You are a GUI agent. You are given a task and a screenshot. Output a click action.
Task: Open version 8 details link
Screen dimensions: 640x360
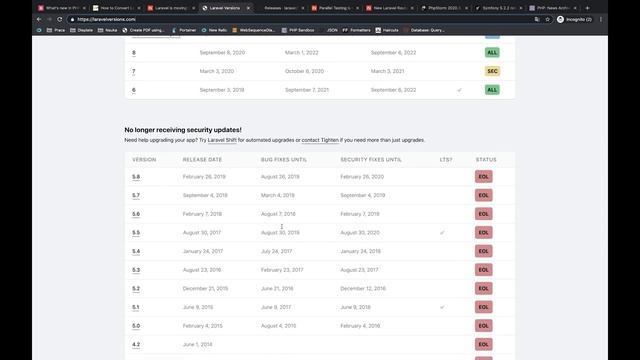coord(134,53)
